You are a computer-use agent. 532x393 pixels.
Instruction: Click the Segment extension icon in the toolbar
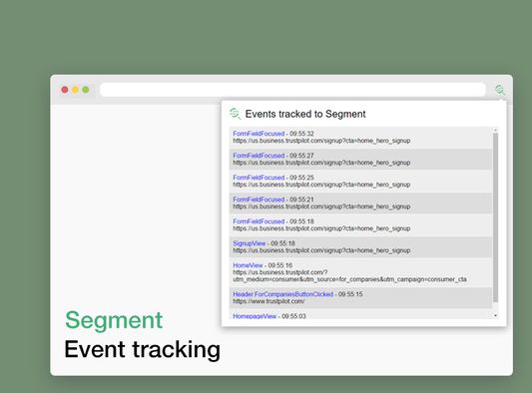click(500, 90)
